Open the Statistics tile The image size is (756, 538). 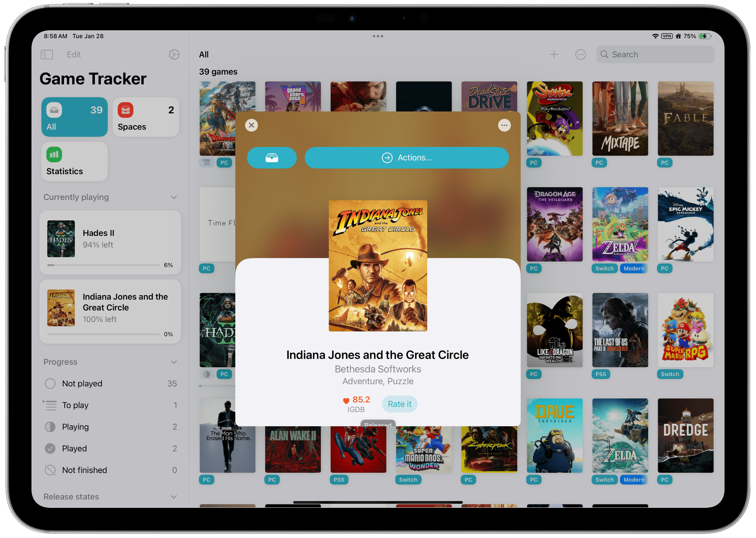(75, 162)
